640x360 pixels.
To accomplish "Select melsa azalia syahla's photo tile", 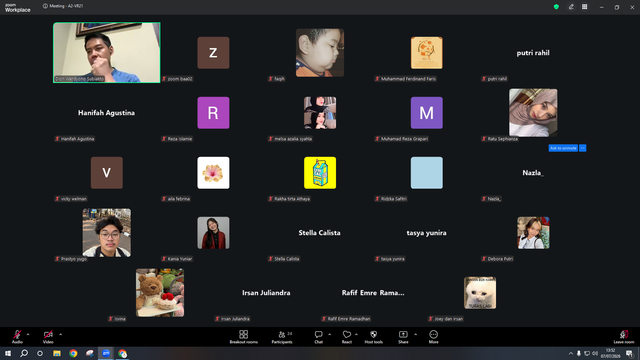I will pos(320,113).
